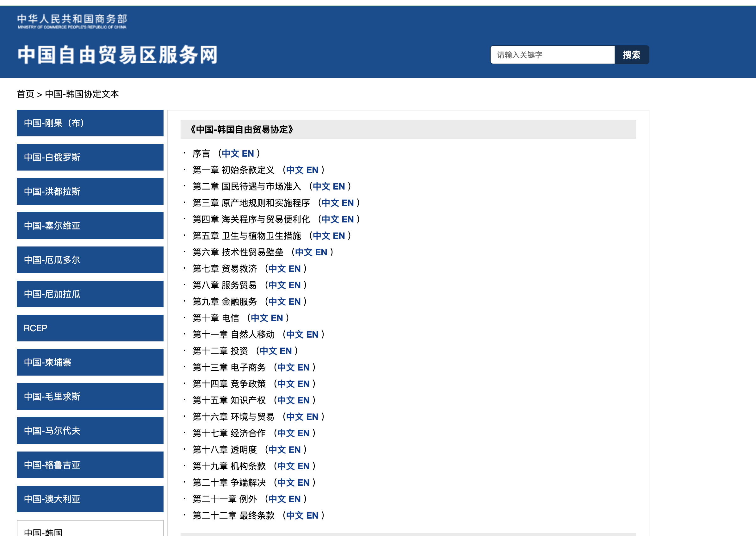Open 中文 version of 第十七章 经济合作

pyautogui.click(x=286, y=433)
